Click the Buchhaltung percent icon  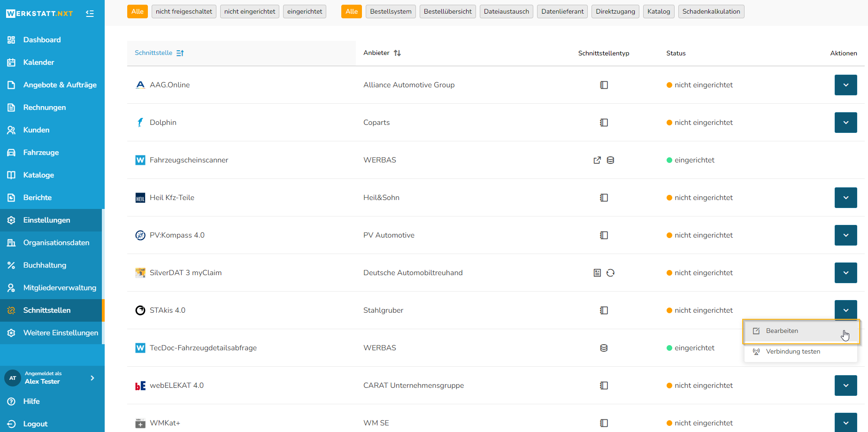pyautogui.click(x=11, y=265)
